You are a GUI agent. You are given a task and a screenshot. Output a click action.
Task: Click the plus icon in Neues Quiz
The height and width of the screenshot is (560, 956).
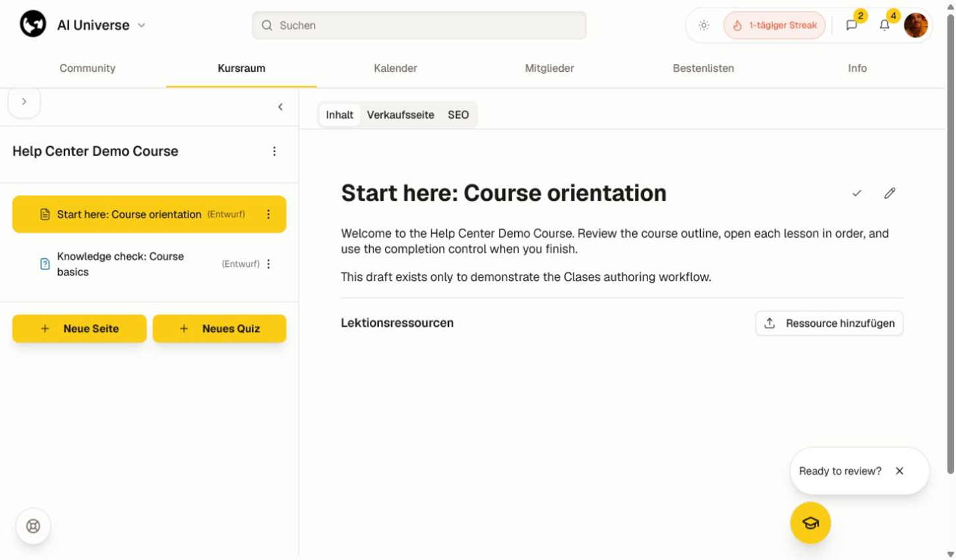(x=184, y=329)
